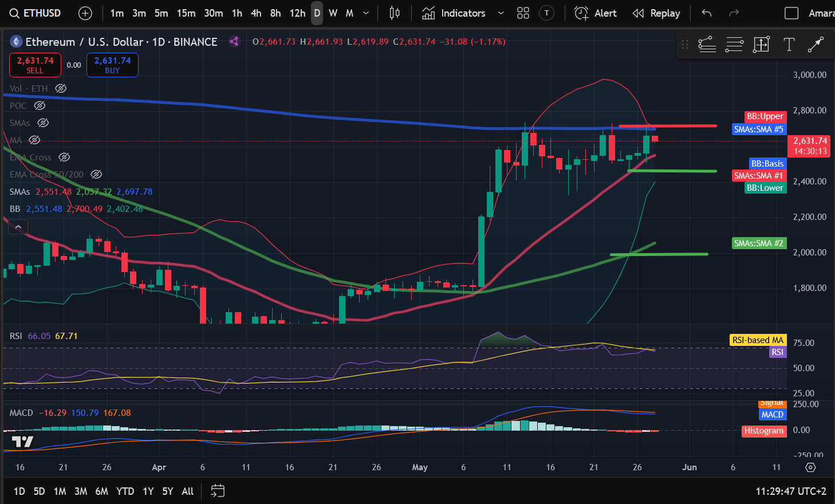Select the 6M date range
Screen dimensions: 835x504
coord(101,491)
